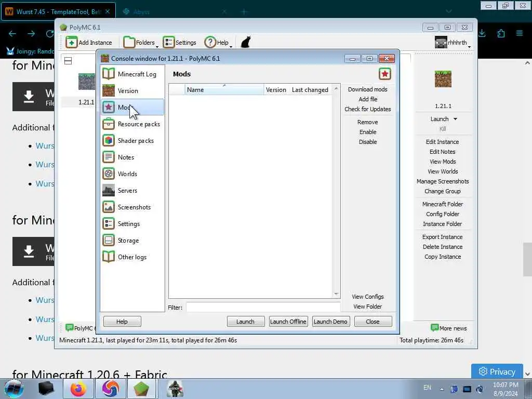The image size is (532, 399).
Task: Expand the Launch dropdown arrow in PolyMC sidebar
Action: pos(455,119)
